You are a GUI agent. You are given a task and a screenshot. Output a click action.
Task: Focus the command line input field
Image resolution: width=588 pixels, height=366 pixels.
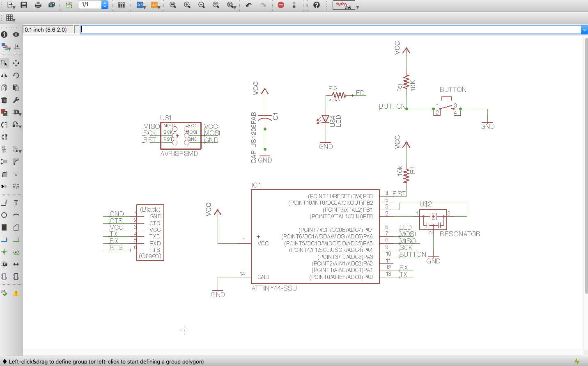pyautogui.click(x=331, y=30)
